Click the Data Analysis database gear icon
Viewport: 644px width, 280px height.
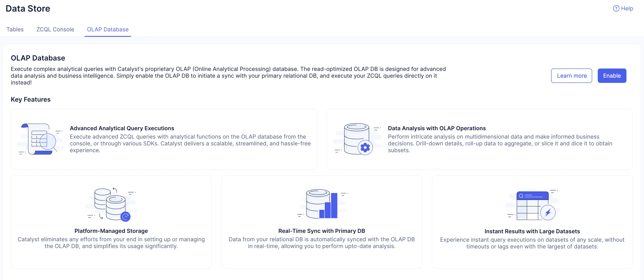358,139
